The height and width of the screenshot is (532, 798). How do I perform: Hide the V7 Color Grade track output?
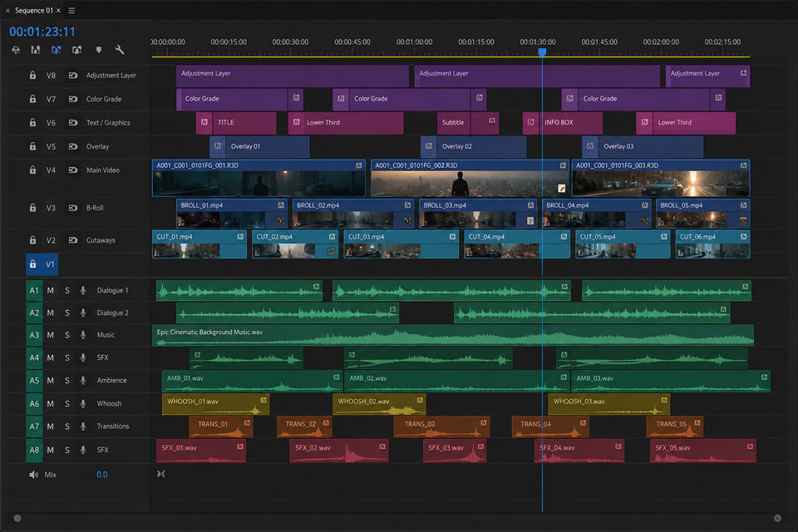tap(73, 99)
